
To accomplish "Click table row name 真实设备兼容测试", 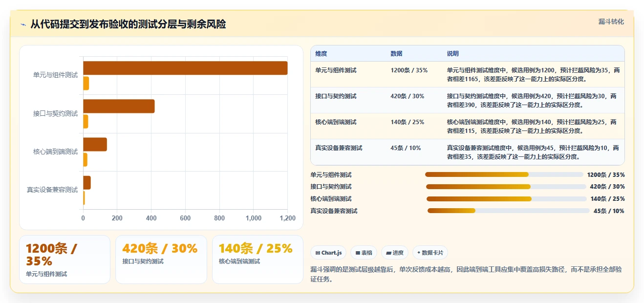I will tap(339, 148).
